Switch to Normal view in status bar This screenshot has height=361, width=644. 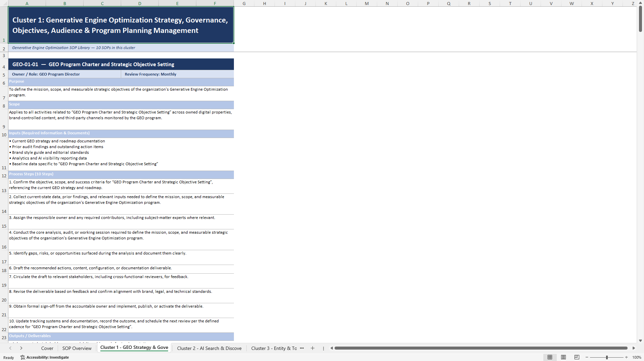550,357
